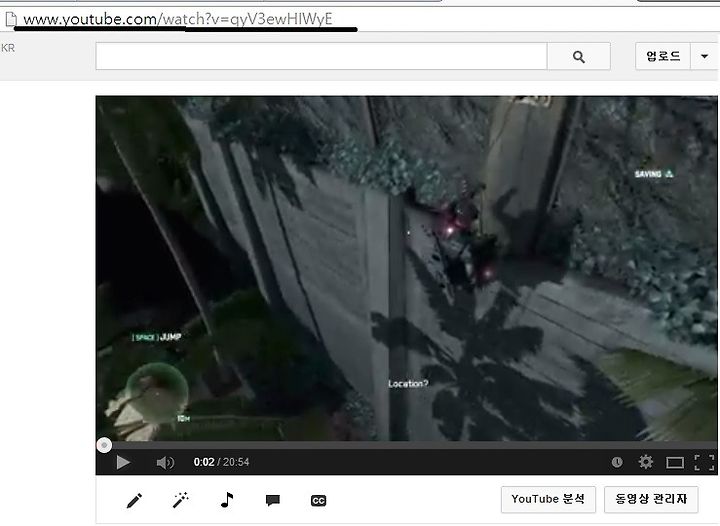Open the speech bubble annotations icon
Image resolution: width=720 pixels, height=526 pixels.
tap(273, 500)
